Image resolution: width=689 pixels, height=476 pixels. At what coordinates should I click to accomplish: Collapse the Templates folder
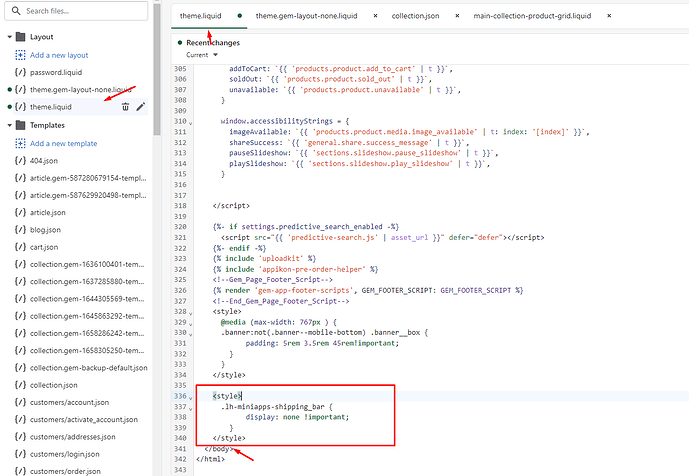tap(9, 125)
